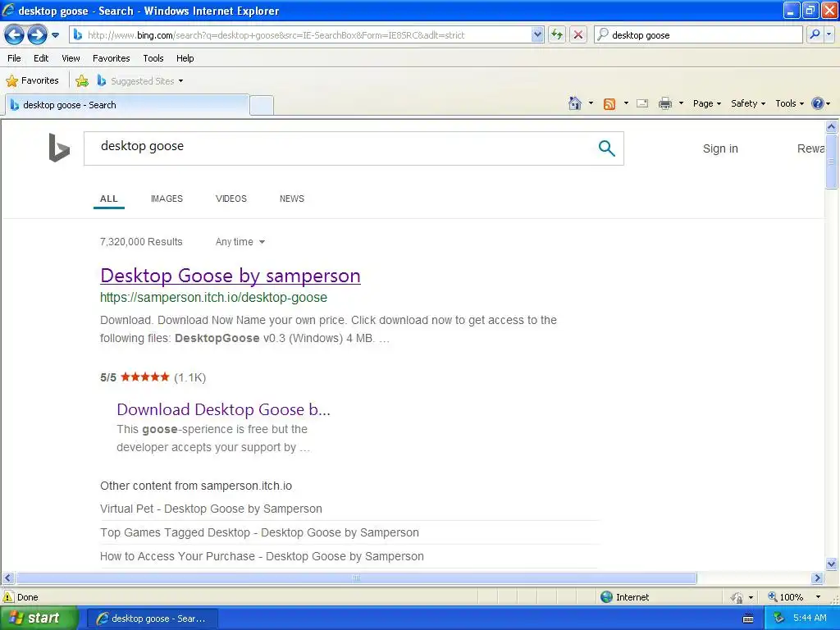Open the Page command bar menu
Viewport: 840px width, 630px height.
(706, 103)
